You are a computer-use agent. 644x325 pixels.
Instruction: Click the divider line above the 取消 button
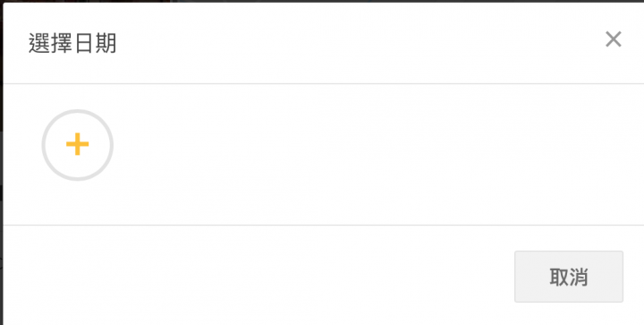(x=324, y=225)
